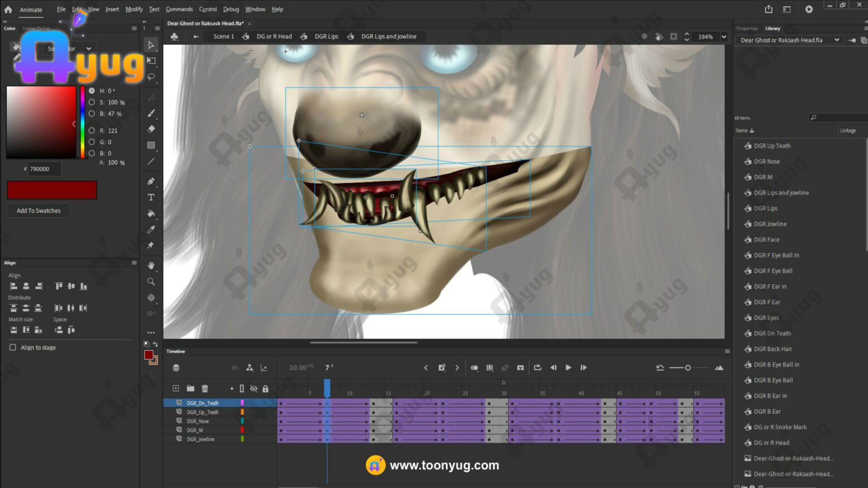Play the timeline animation
The height and width of the screenshot is (488, 868).
tap(568, 368)
